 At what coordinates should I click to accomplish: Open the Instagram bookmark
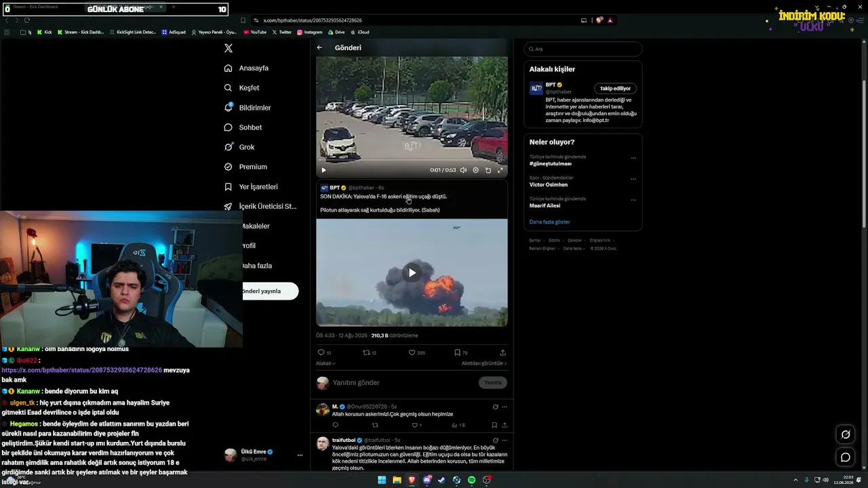pos(309,32)
